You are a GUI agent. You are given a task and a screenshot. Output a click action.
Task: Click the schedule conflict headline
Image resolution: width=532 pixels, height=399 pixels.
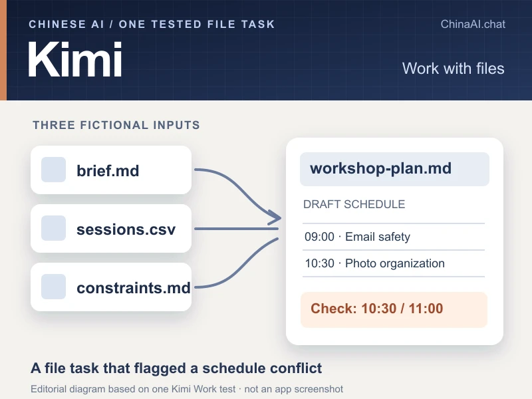[x=176, y=368]
